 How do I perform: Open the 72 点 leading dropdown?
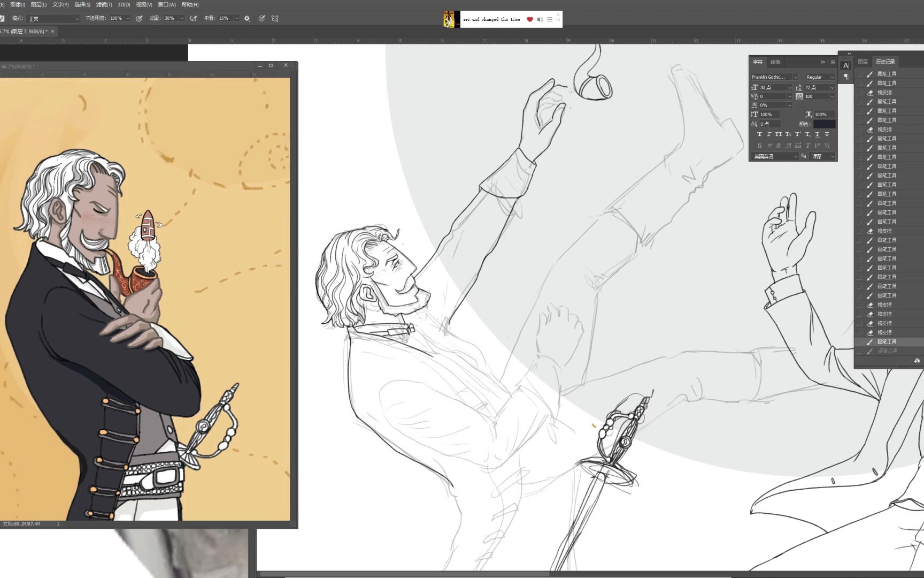tap(832, 87)
